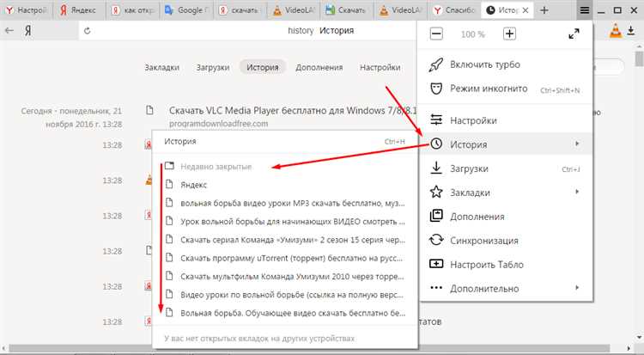Click the rocket icon for turbo mode
This screenshot has height=355, width=644.
point(436,64)
